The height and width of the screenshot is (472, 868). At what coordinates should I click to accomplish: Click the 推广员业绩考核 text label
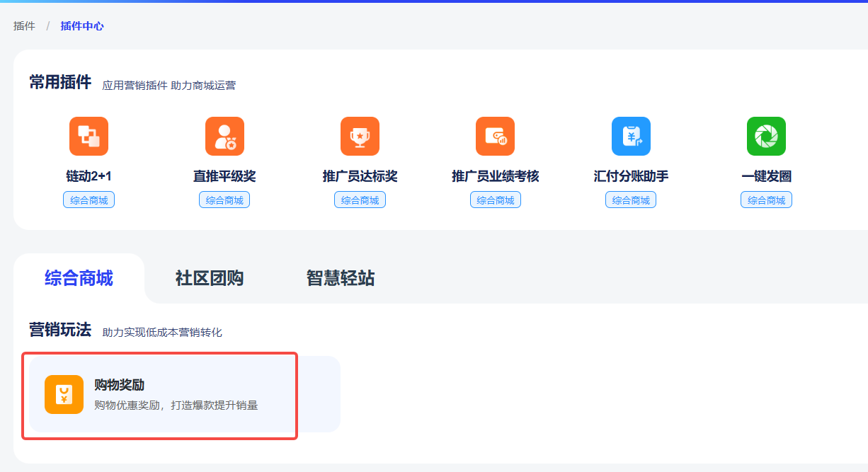[x=495, y=176]
